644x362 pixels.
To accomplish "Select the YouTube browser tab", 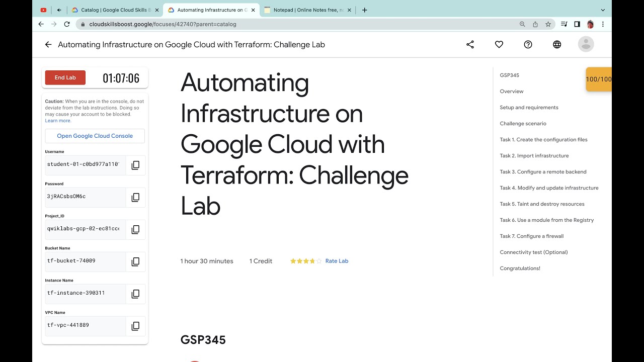I will pos(43,10).
